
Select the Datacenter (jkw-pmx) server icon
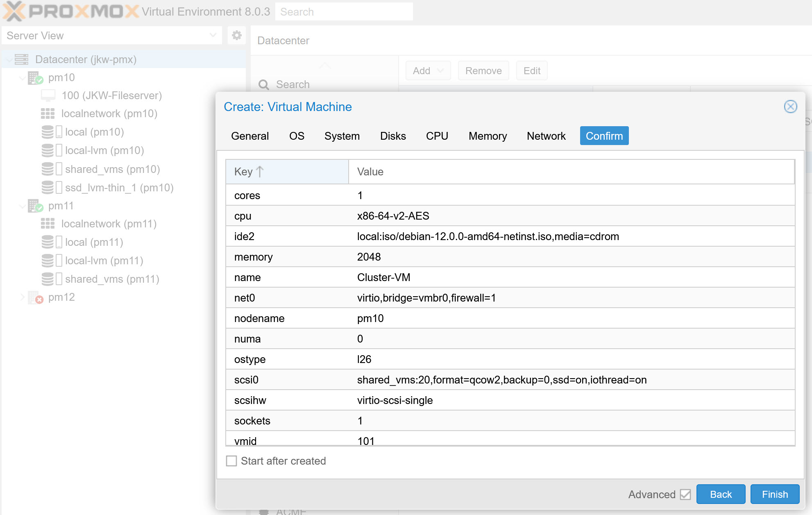pos(21,59)
